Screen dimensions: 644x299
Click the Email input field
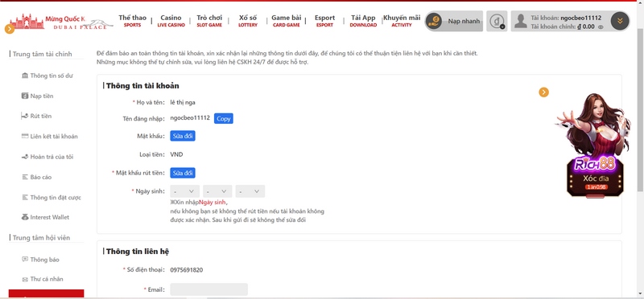point(209,289)
